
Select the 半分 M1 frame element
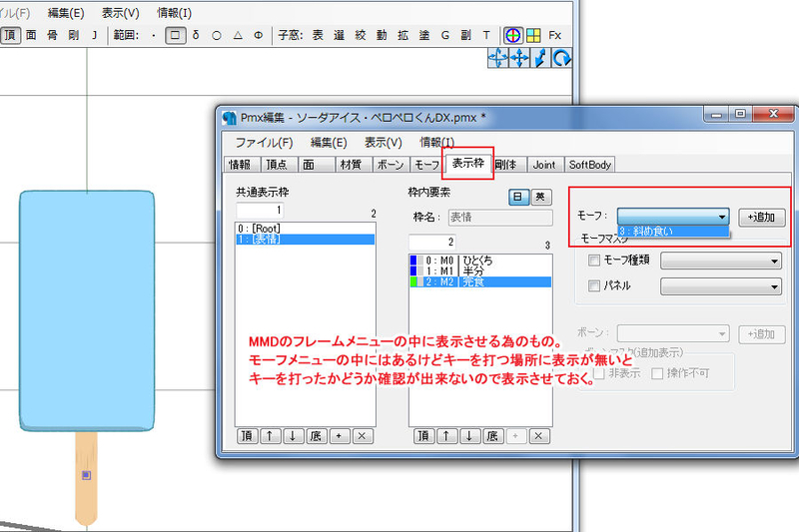[480, 270]
